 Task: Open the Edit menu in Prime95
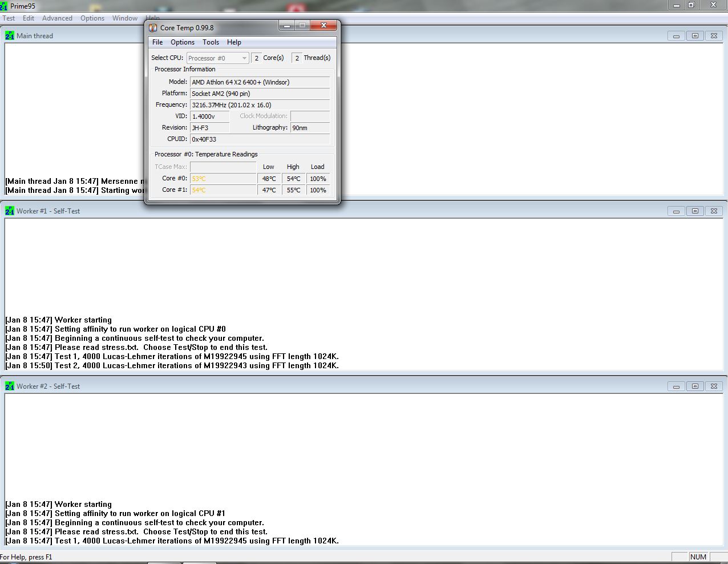pos(29,18)
